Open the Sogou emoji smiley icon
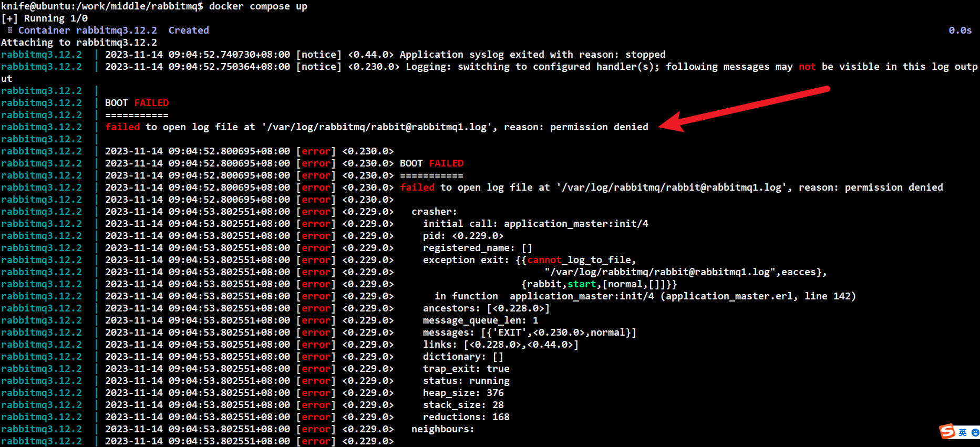Image resolution: width=980 pixels, height=447 pixels. (x=975, y=432)
